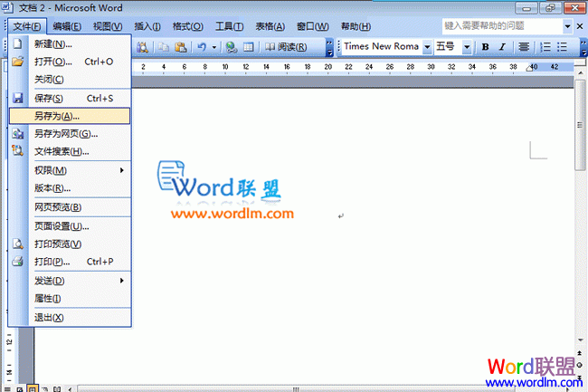Open the 窗口(W) menu
Screen dimensions: 588x392
pos(312,26)
